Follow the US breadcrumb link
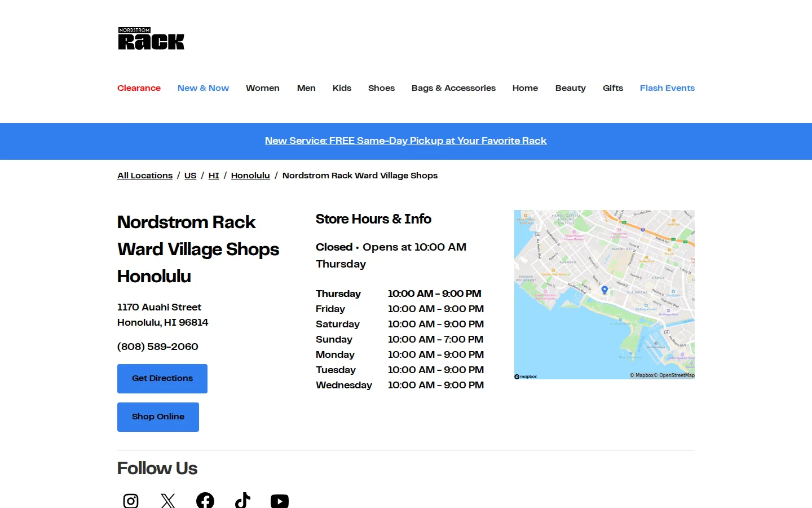812x508 pixels. 191,176
